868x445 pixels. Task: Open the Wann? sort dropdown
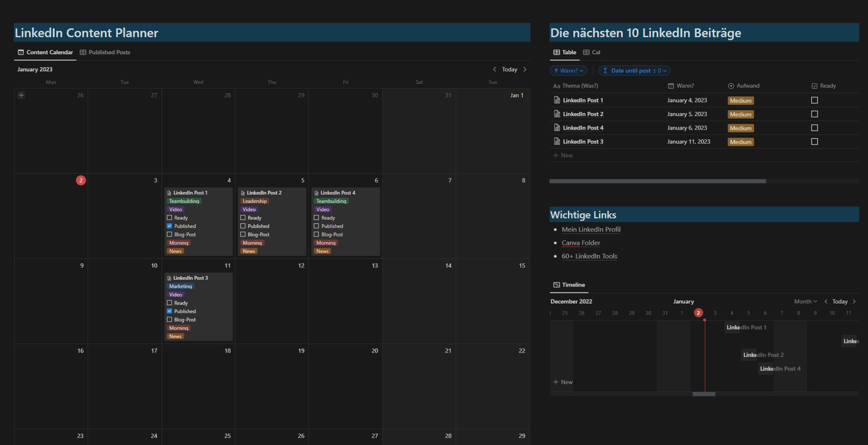[568, 70]
